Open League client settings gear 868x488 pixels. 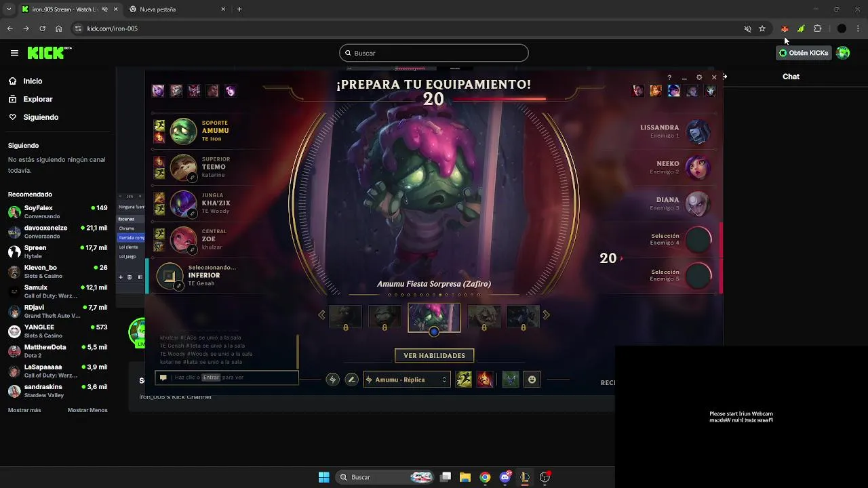[699, 77]
